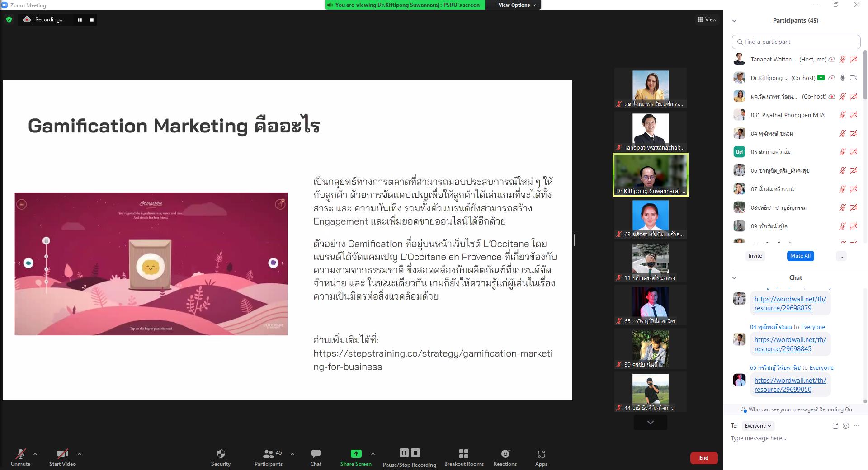Image resolution: width=868 pixels, height=470 pixels.
Task: Open the Security menu
Action: tap(221, 457)
